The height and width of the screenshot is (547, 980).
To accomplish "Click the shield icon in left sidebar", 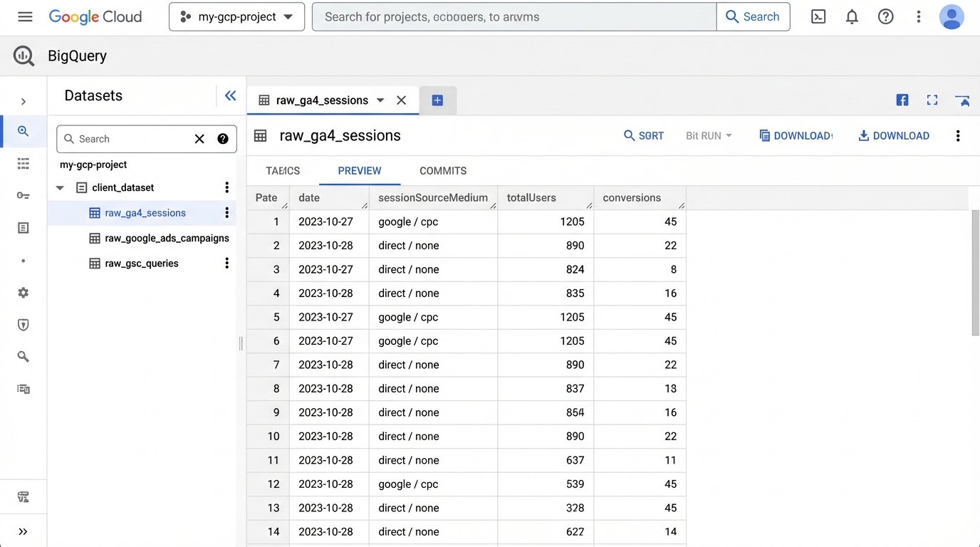I will point(24,324).
